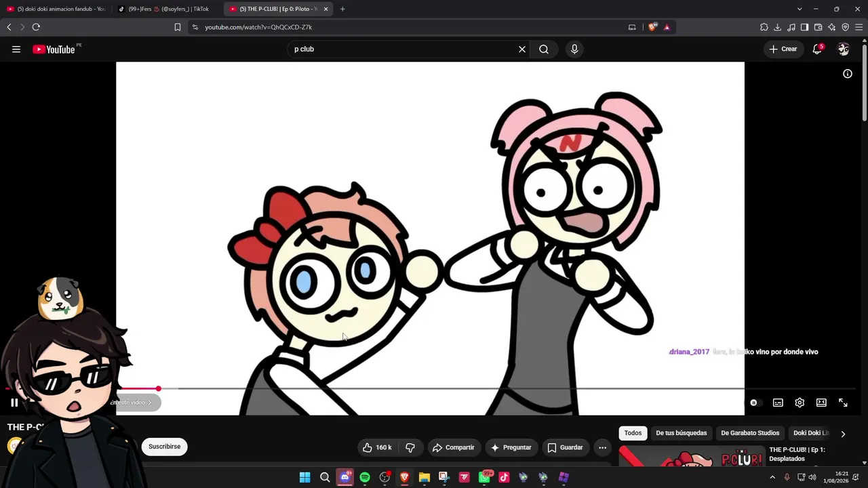Open the P-CLUB Ep 1 thumbnail
Viewport: 868px width, 488px height.
(692, 456)
